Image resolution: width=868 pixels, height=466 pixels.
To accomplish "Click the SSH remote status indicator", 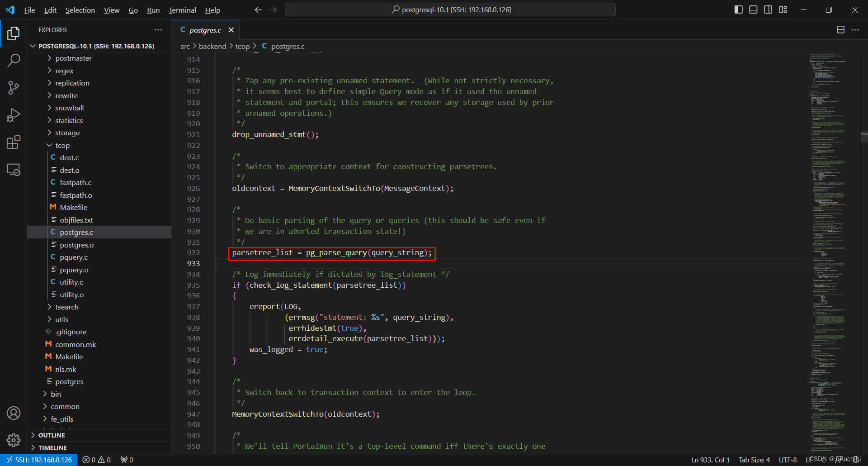I will (x=38, y=460).
